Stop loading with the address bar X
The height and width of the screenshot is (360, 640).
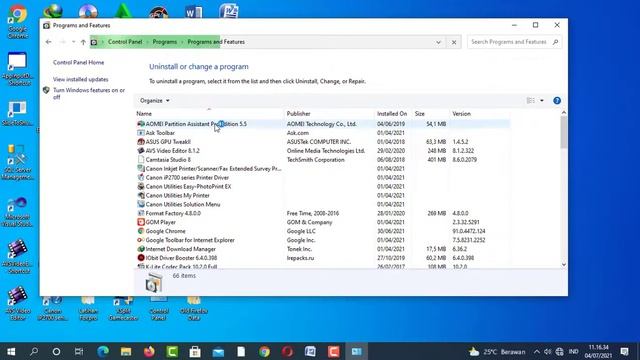(454, 42)
